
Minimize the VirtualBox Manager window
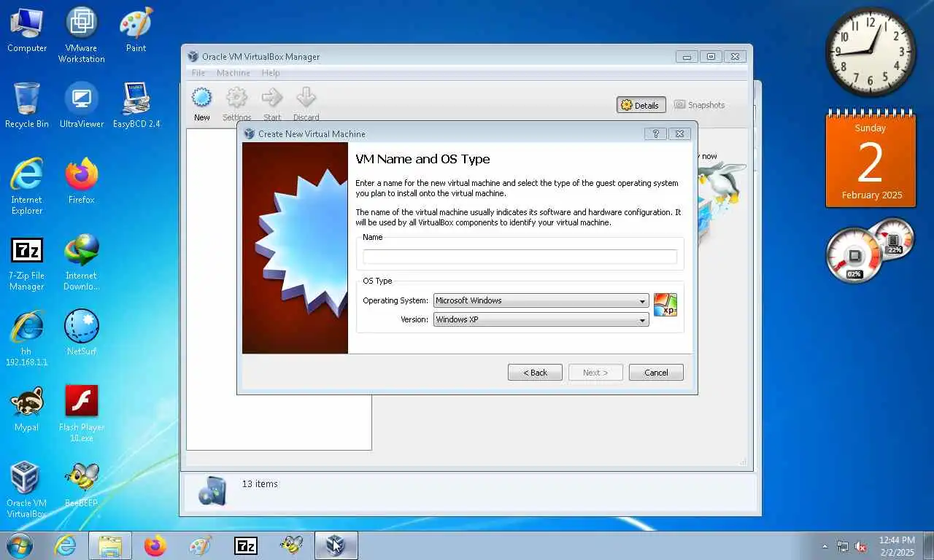click(686, 56)
